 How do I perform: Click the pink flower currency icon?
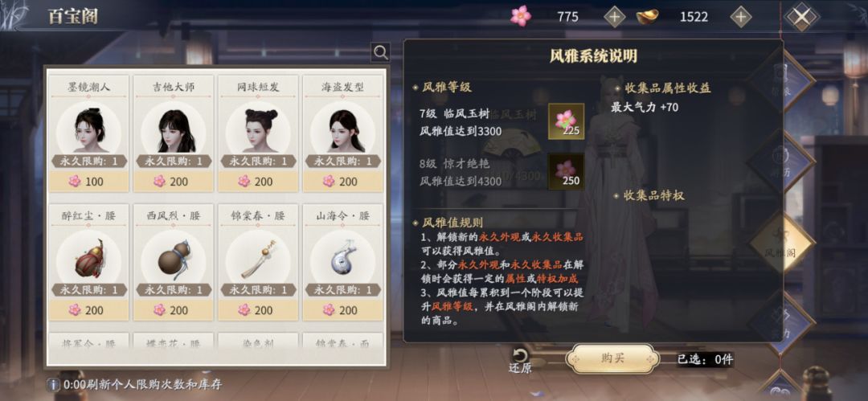click(520, 16)
